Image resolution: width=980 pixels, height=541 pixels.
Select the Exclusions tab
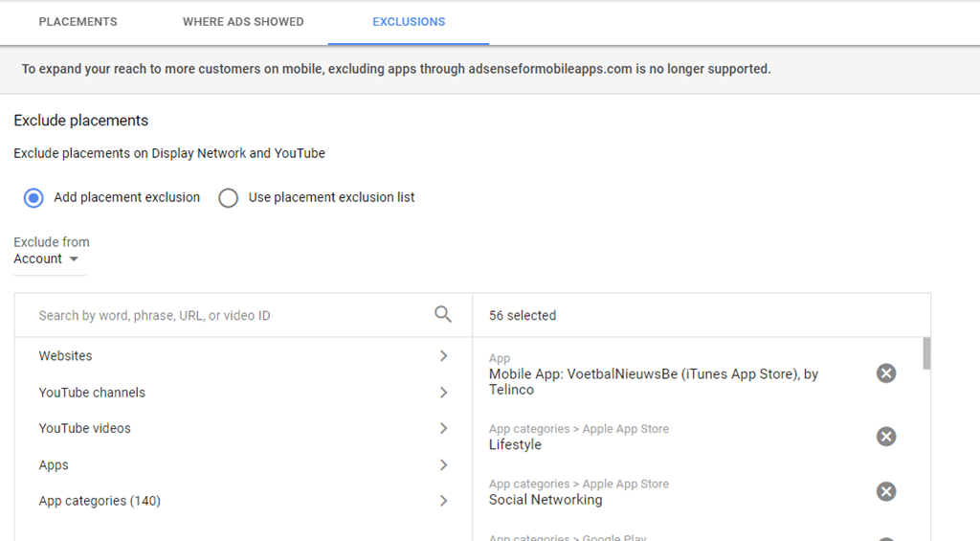[x=409, y=22]
